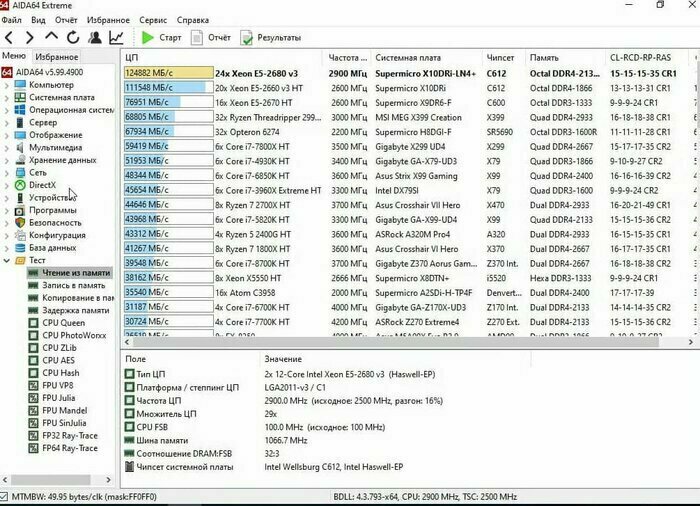The image size is (700, 506).
Task: Sort by the ЦП column header
Action: tap(221, 58)
